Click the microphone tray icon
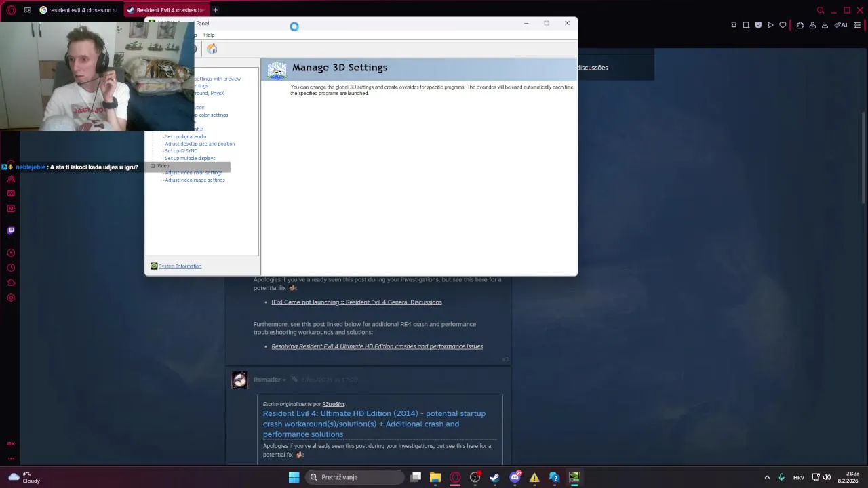Viewport: 868px width, 488px height. tap(782, 477)
